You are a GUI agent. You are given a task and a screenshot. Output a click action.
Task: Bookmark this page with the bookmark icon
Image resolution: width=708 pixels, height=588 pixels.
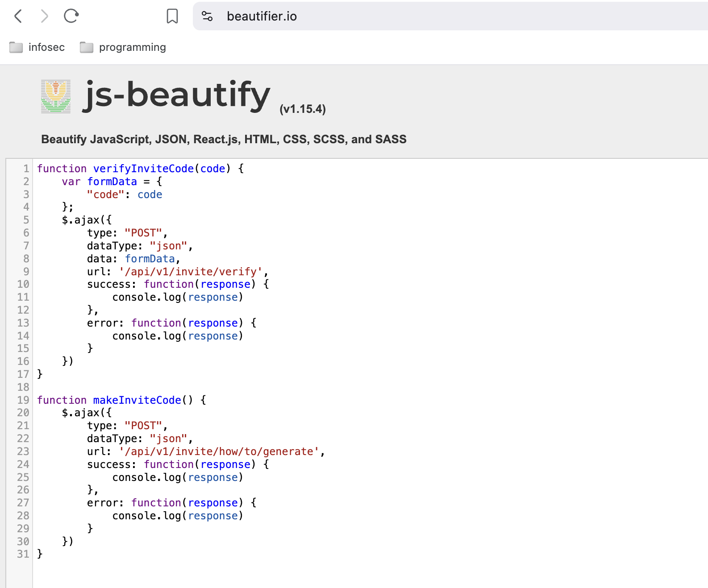172,16
